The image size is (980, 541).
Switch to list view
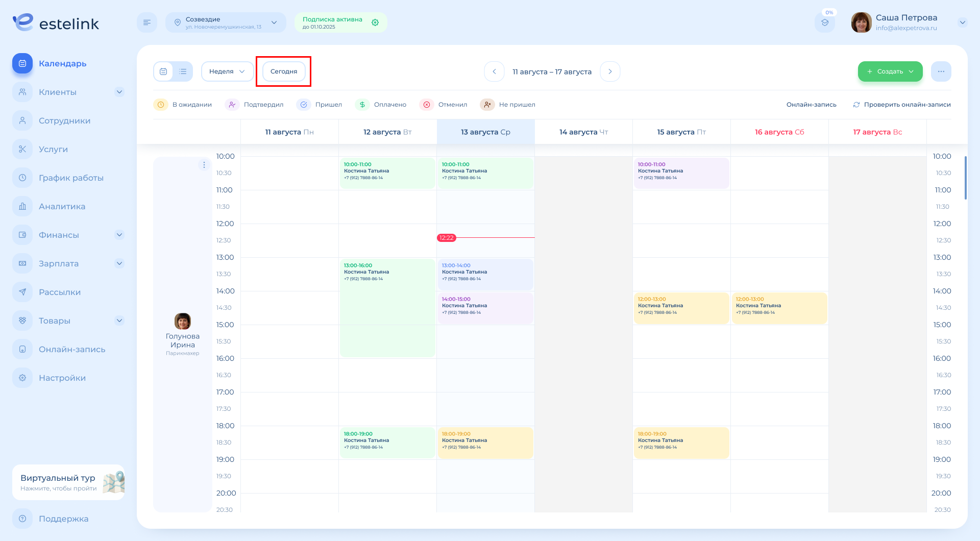tap(183, 71)
